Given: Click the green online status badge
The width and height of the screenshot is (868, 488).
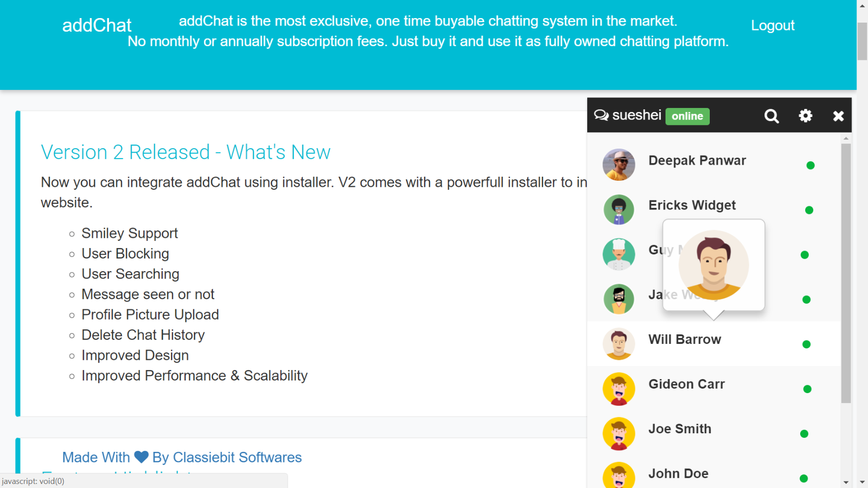Looking at the screenshot, I should pos(687,116).
